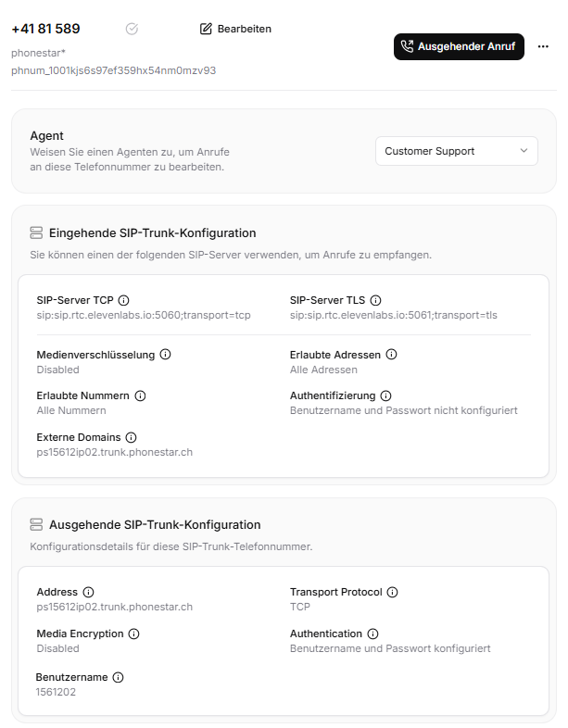568x728 pixels.
Task: Click the info icon next to Media Encryption
Action: (x=133, y=634)
